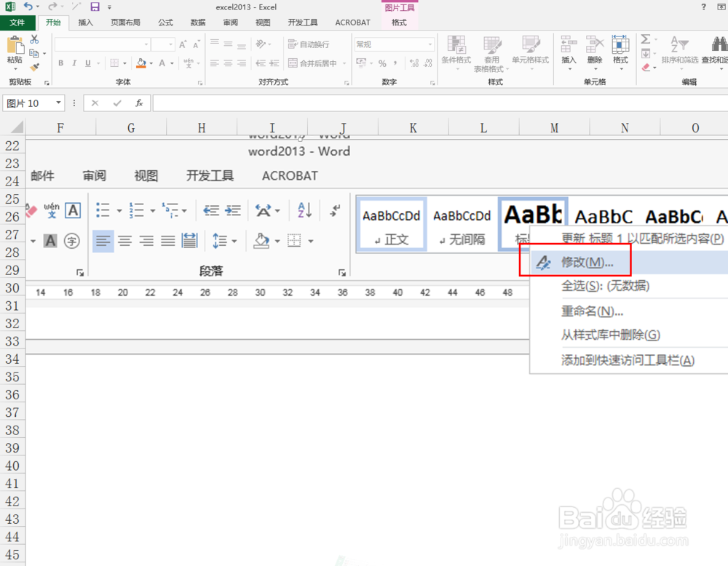Screen dimensions: 728x566
Task: Click the Decrease Font Size icon
Action: coord(197,44)
